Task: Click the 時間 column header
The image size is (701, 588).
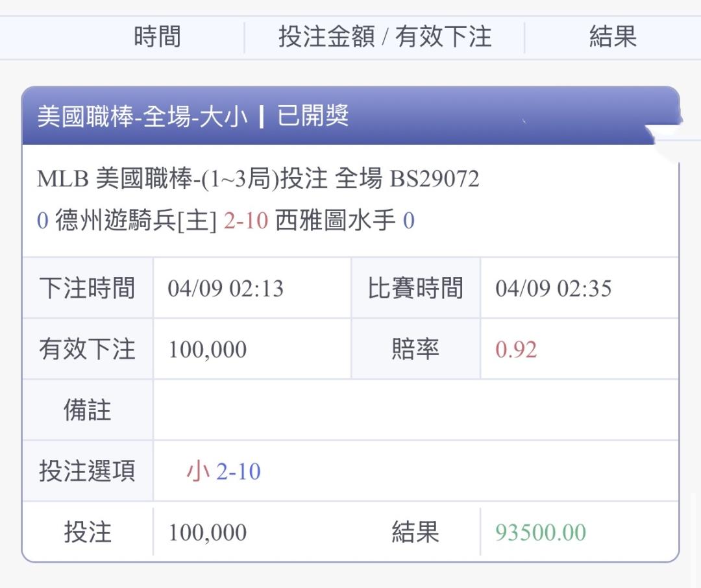Action: (x=157, y=37)
